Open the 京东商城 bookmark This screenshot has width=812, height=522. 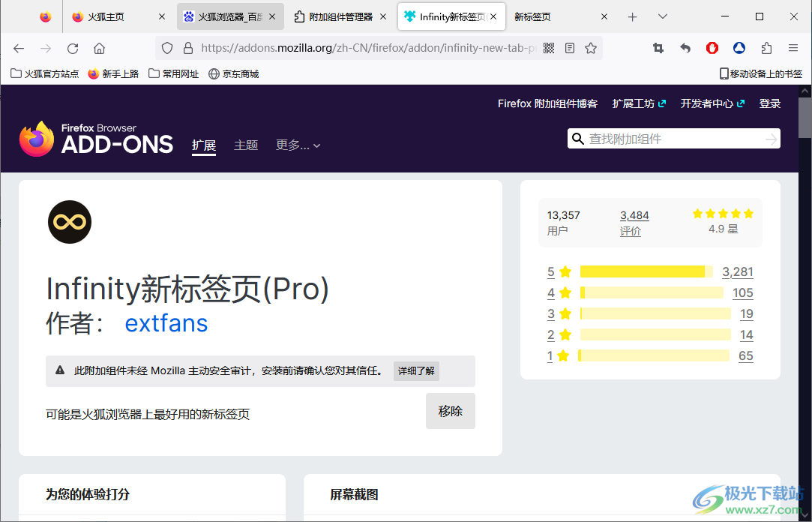click(234, 73)
